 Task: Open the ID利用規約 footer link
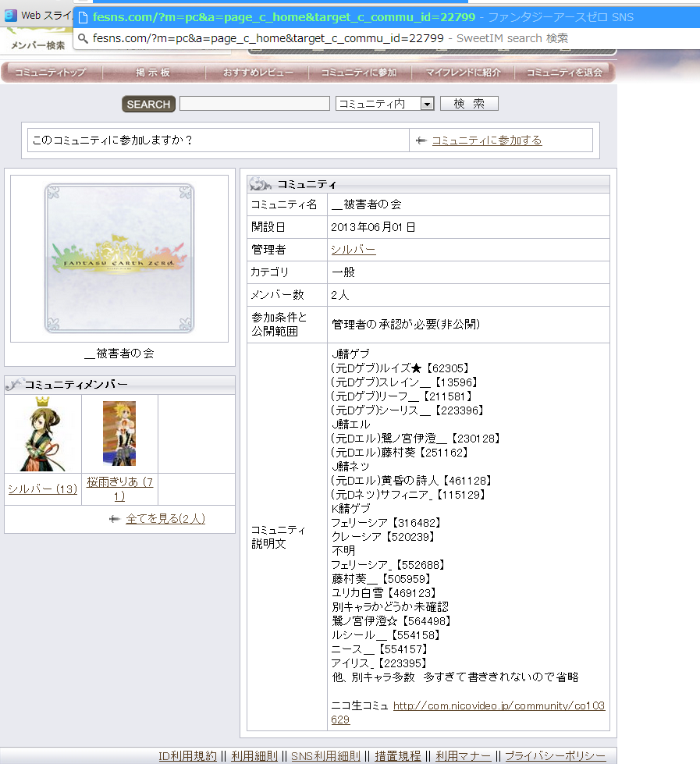pyautogui.click(x=187, y=756)
